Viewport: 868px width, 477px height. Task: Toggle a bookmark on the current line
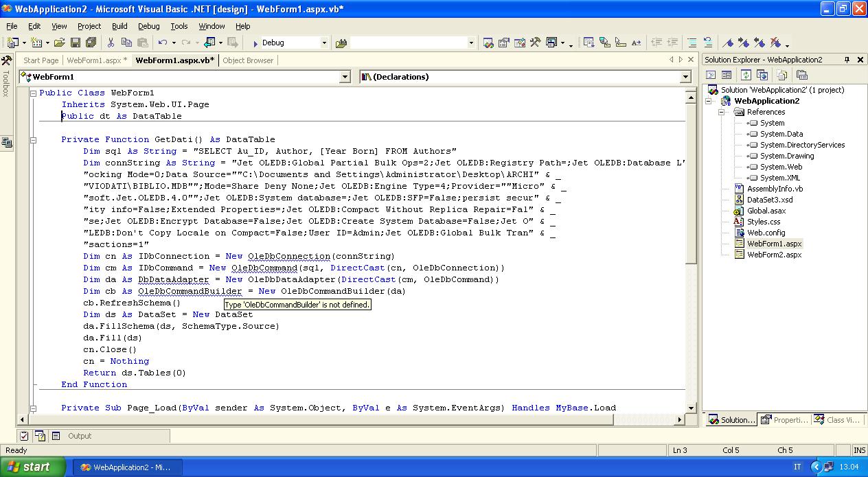click(728, 43)
